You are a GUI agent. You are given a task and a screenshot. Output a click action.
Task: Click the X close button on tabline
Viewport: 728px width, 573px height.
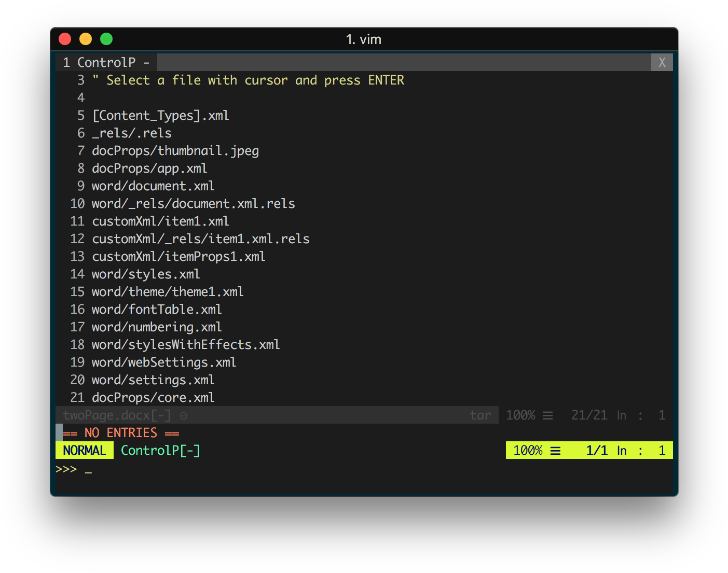coord(662,62)
